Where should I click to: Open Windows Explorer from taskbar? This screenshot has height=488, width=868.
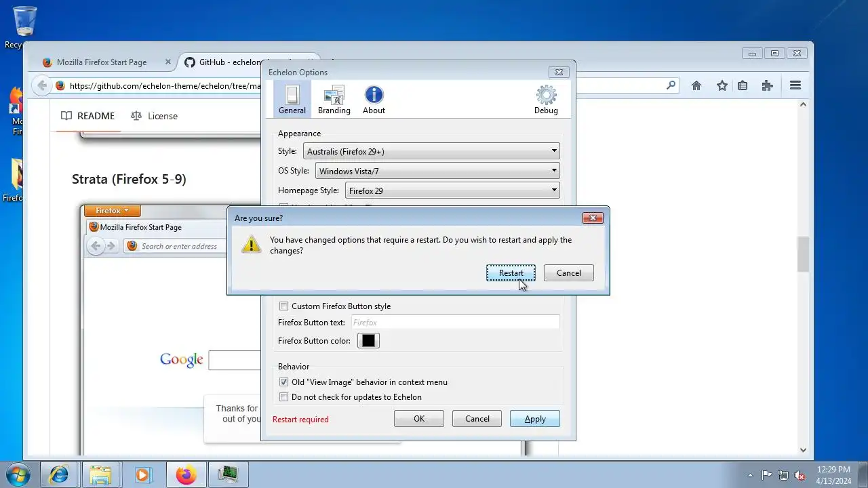coord(100,474)
